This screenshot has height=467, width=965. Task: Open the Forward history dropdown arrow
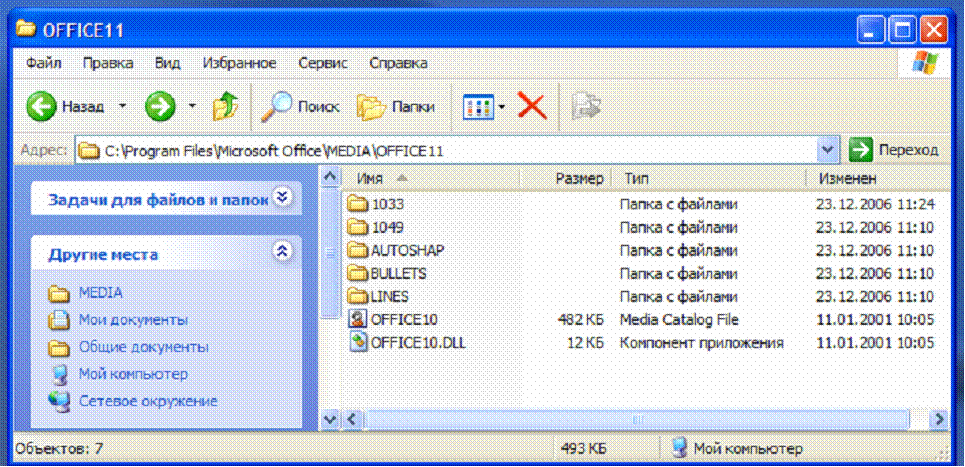pos(192,106)
